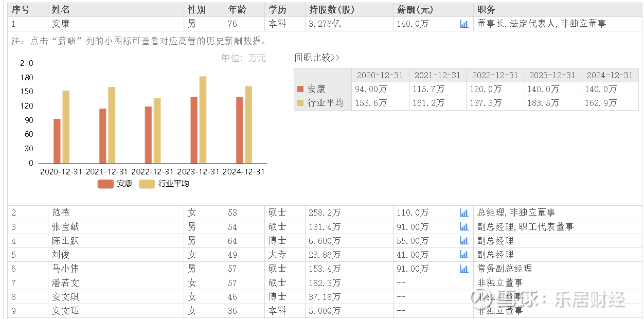Select the name 张宝献 in the table
The image size is (644, 319).
point(65,227)
